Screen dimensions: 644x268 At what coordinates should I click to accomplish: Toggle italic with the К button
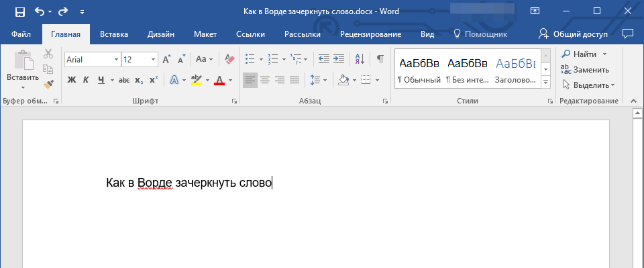(x=86, y=80)
